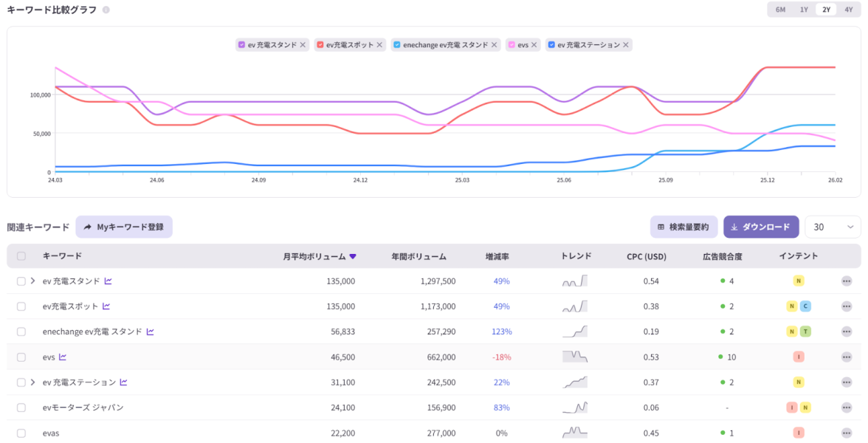
Task: Expand the ev 充電スタンド row
Action: pos(32,281)
